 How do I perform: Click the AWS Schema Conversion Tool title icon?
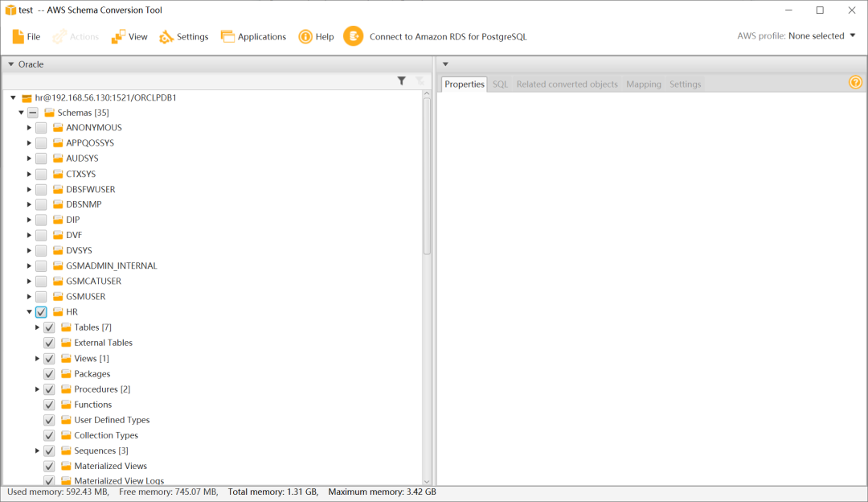(x=10, y=10)
